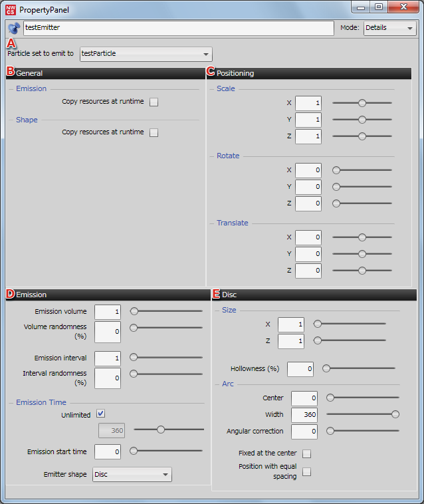Click the Hollowness percentage input field
Viewport: 424px width, 504px height.
(x=300, y=368)
